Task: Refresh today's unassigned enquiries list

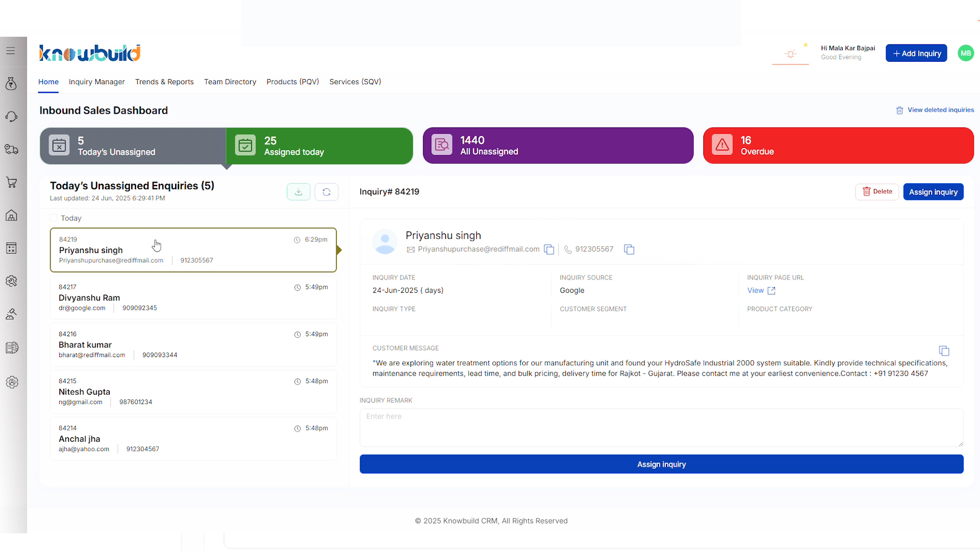Action: [327, 192]
